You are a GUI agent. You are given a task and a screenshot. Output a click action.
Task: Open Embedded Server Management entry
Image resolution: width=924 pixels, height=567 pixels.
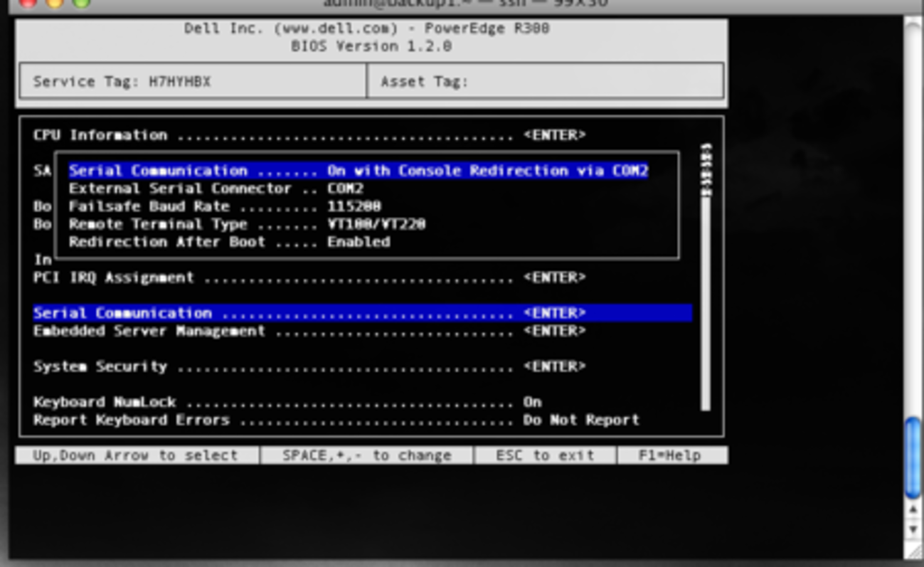(x=309, y=331)
